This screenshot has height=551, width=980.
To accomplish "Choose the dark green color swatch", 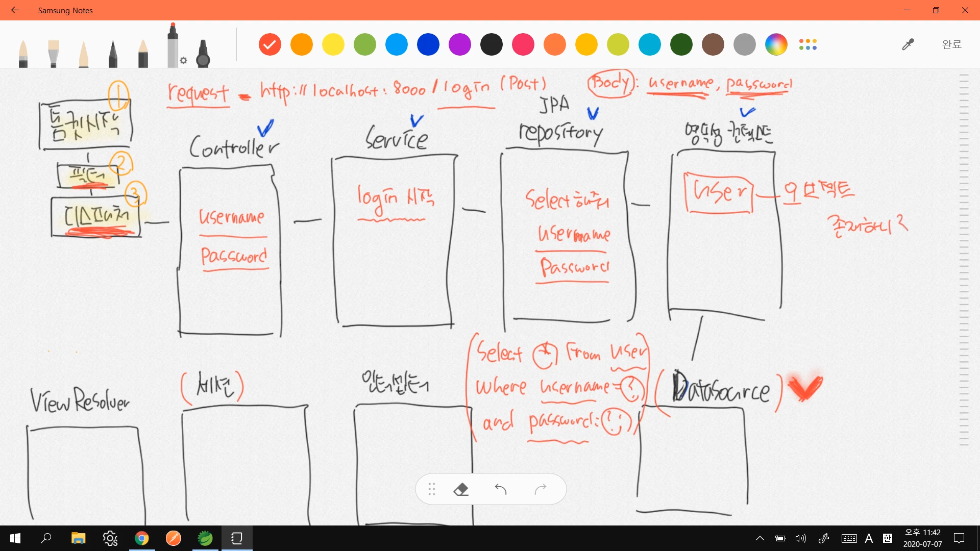I will click(681, 44).
